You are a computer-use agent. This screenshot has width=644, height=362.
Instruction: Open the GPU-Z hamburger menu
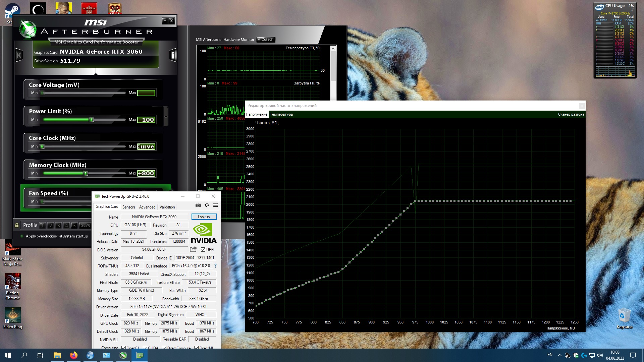click(215, 205)
